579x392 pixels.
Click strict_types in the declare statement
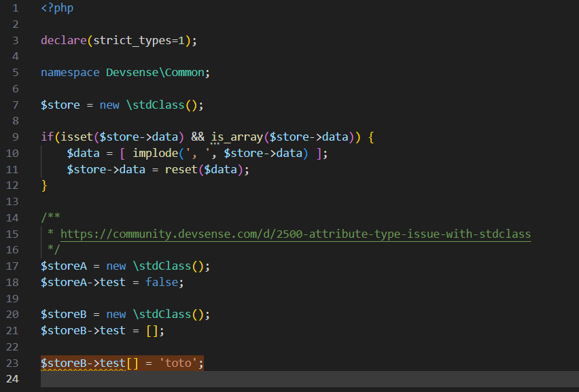point(131,40)
